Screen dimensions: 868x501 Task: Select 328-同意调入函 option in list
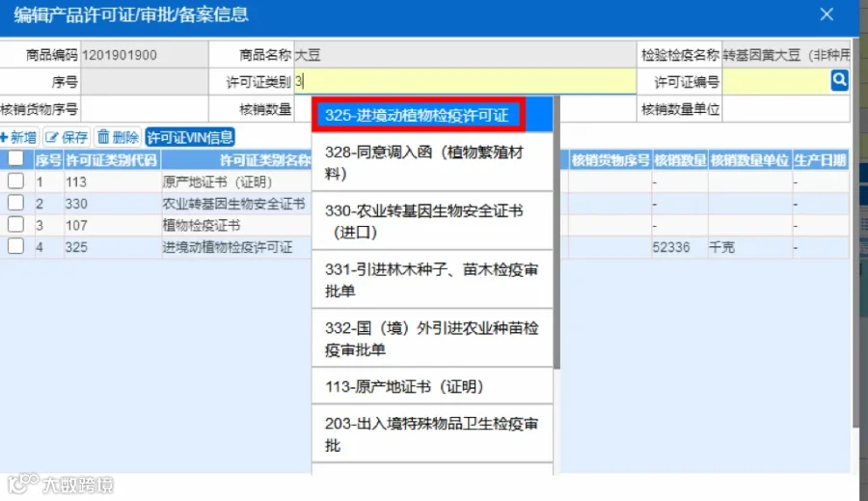tap(432, 162)
